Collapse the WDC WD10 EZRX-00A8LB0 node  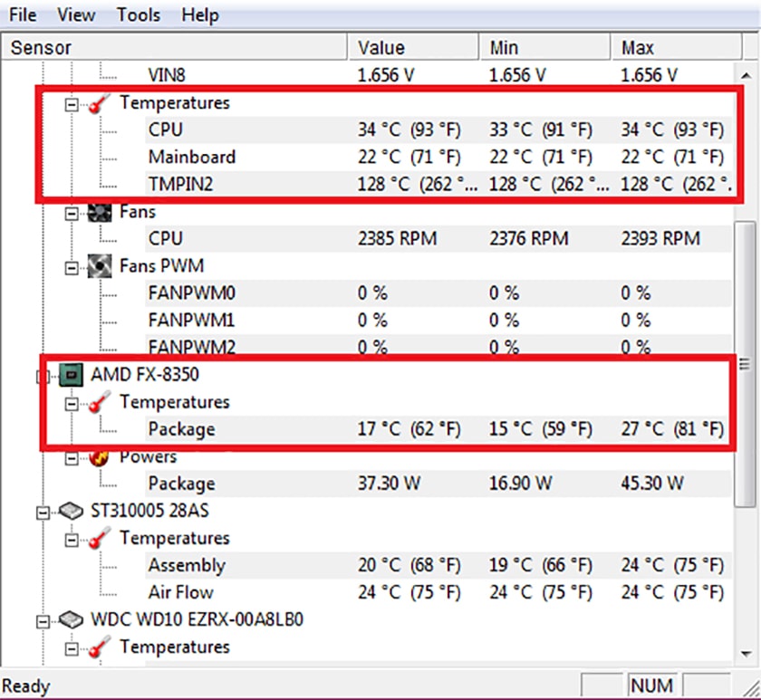[43, 620]
